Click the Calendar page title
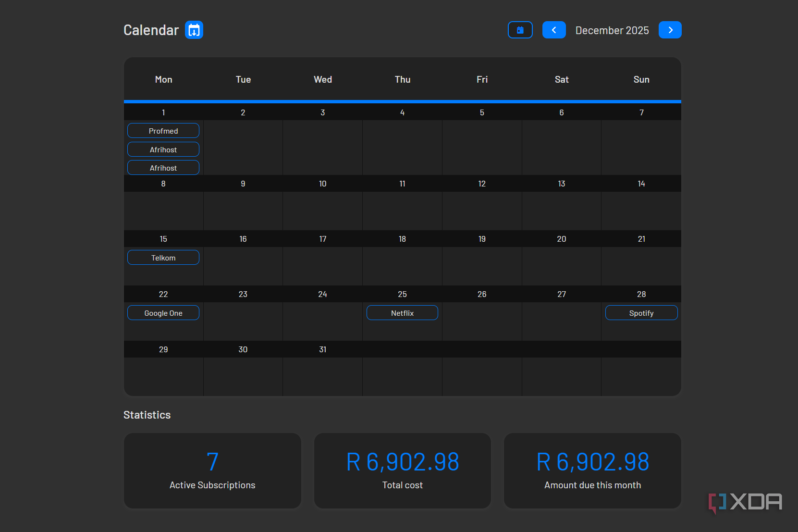 click(x=151, y=30)
